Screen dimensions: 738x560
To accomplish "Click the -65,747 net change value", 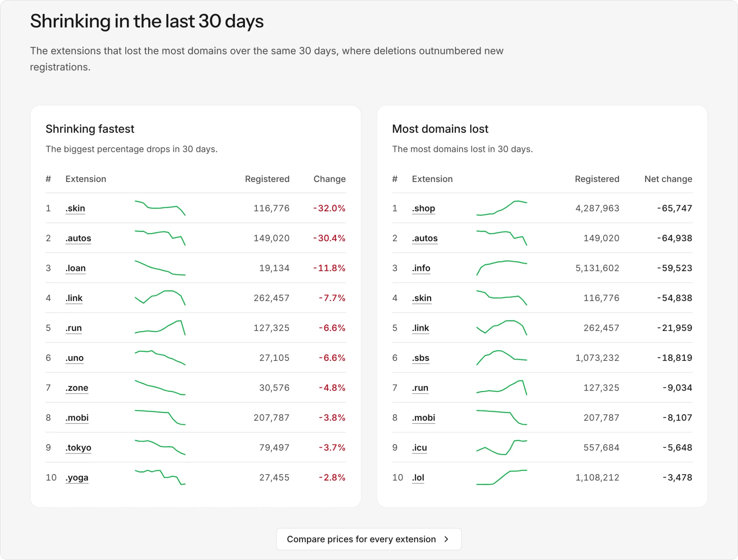I will point(675,209).
